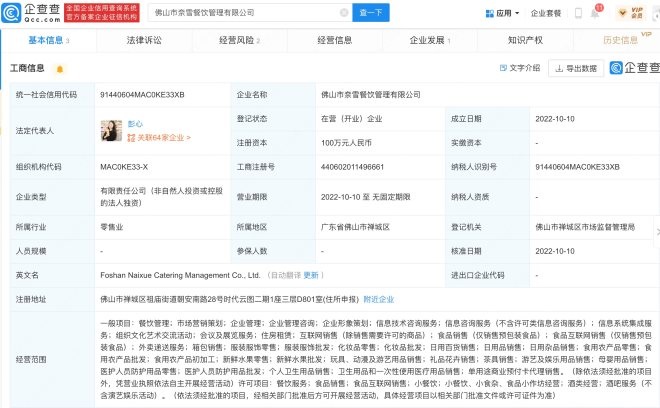
Task: Open the VIP 会员 crown icon
Action: tap(623, 12)
